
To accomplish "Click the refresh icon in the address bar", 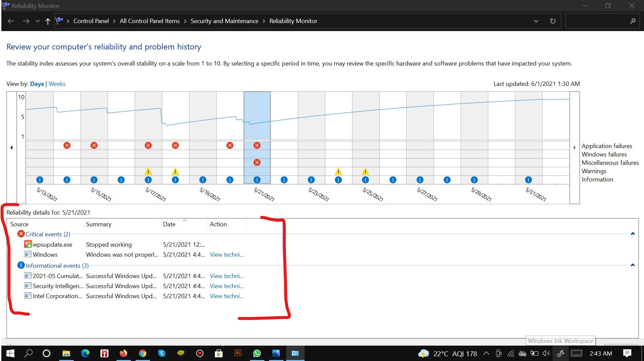I will click(x=552, y=21).
